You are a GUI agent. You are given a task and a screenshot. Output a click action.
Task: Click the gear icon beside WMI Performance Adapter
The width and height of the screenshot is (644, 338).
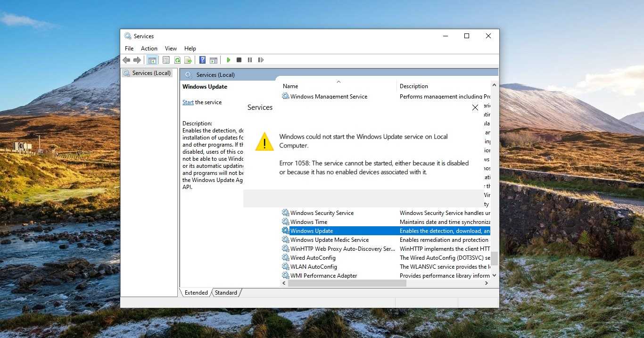[285, 276]
